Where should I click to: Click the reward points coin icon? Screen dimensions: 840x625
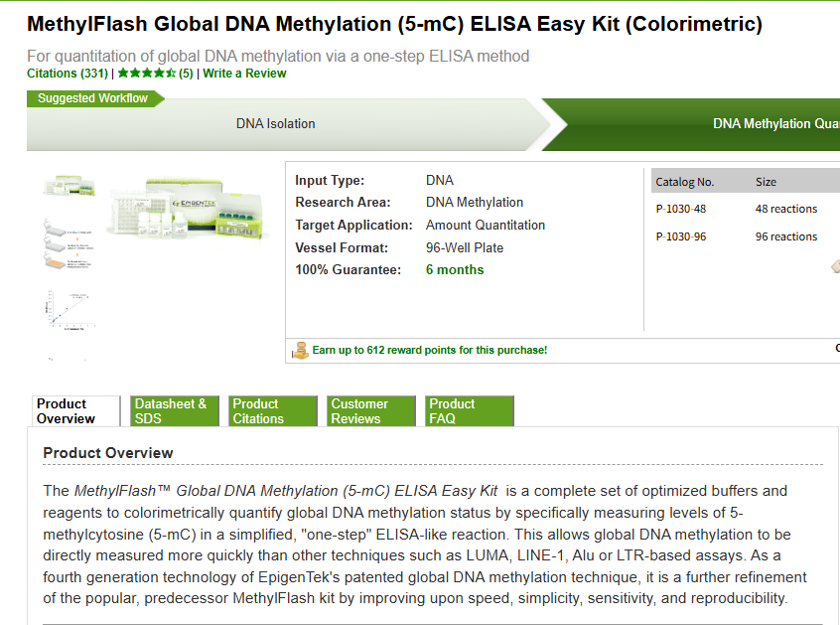(300, 350)
